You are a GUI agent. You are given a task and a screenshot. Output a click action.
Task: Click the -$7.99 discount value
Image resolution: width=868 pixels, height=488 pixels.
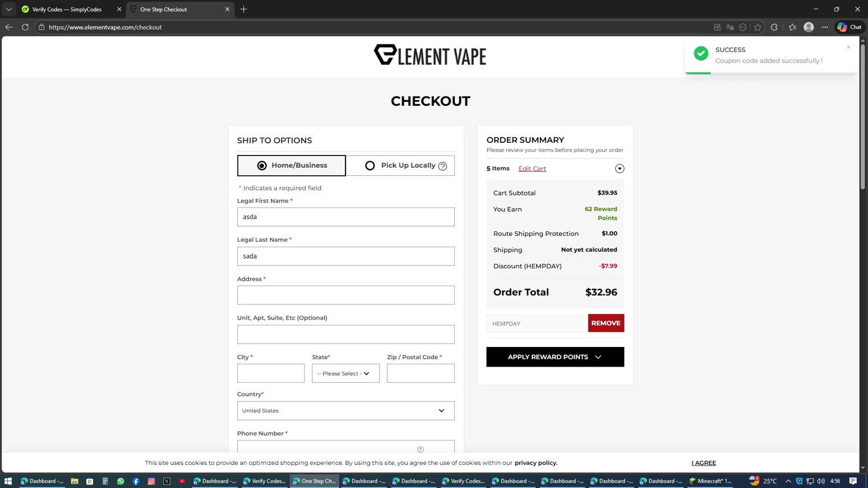click(x=608, y=266)
